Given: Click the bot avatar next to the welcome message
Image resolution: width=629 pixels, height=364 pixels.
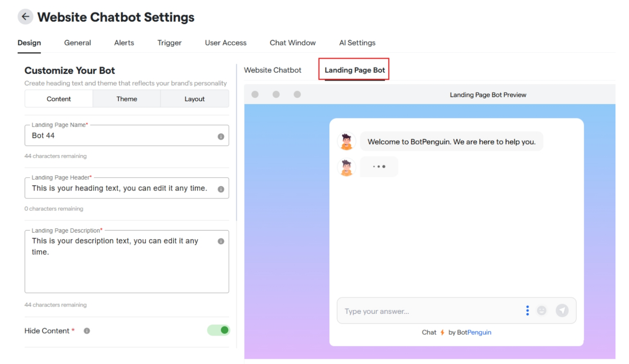Looking at the screenshot, I should coord(346,142).
